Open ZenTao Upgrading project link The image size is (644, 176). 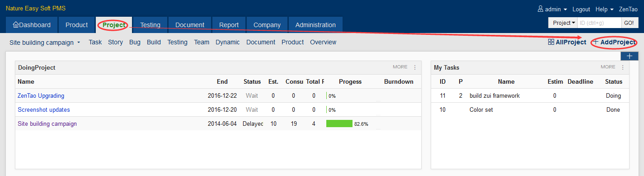[x=41, y=95]
